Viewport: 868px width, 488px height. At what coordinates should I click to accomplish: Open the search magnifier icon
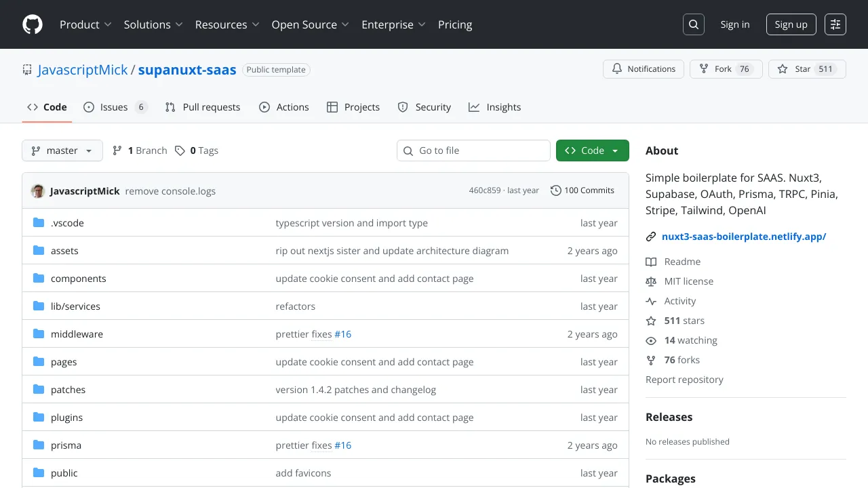(x=694, y=24)
